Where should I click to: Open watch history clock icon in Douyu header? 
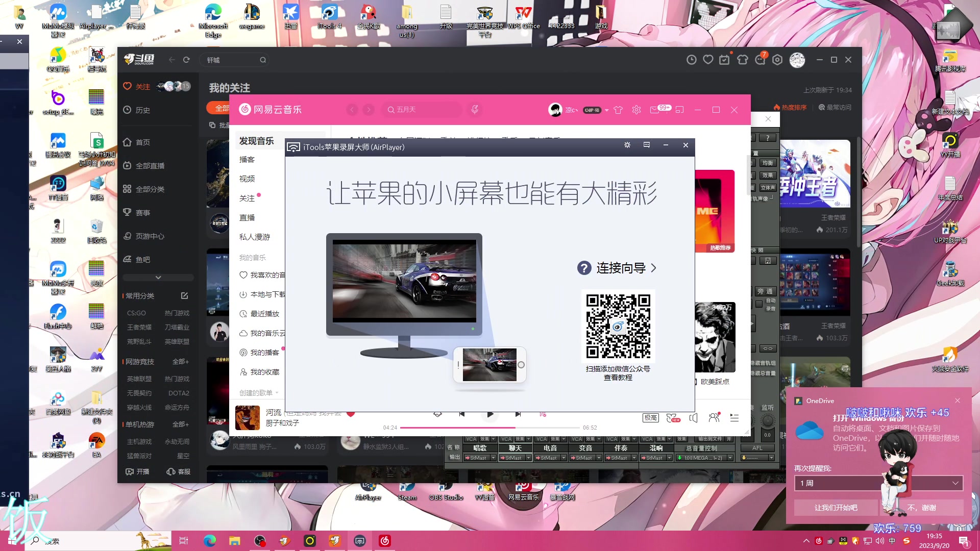pyautogui.click(x=691, y=60)
